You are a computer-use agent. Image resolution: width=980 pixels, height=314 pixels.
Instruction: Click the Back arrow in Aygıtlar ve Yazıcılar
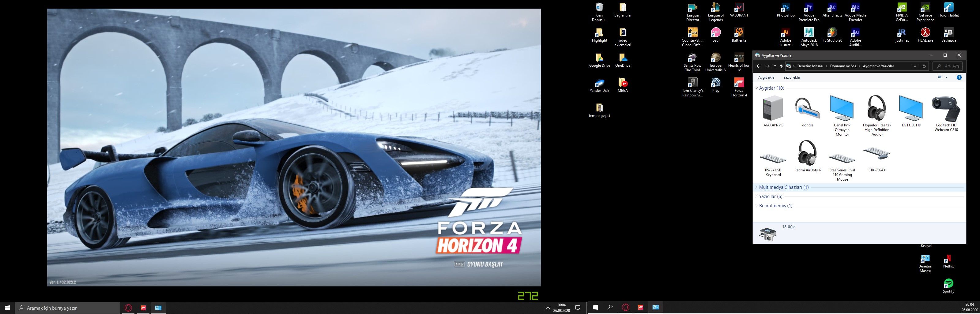point(759,66)
